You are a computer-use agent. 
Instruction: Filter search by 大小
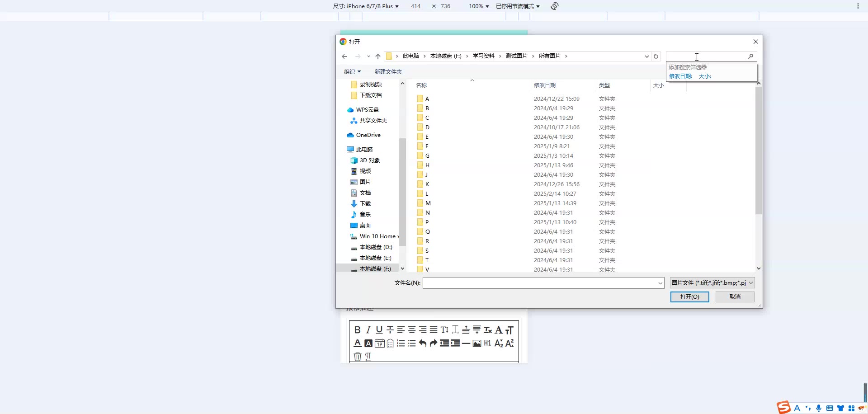705,76
